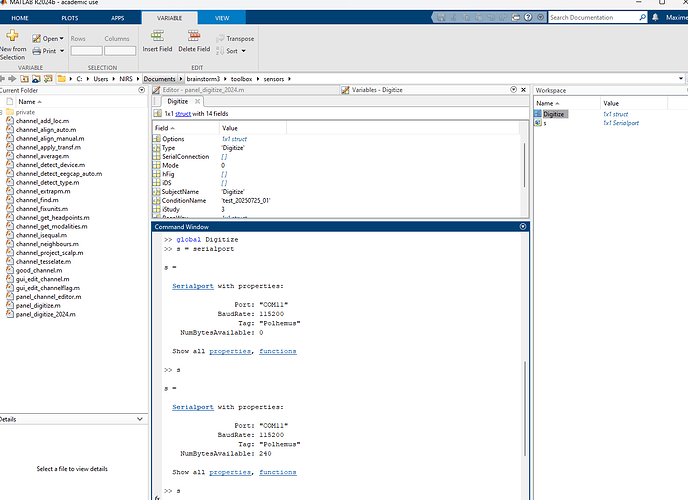Screen dimensions: 688x500
Task: Switch to the PLOTS ribbon tab
Action: click(70, 18)
